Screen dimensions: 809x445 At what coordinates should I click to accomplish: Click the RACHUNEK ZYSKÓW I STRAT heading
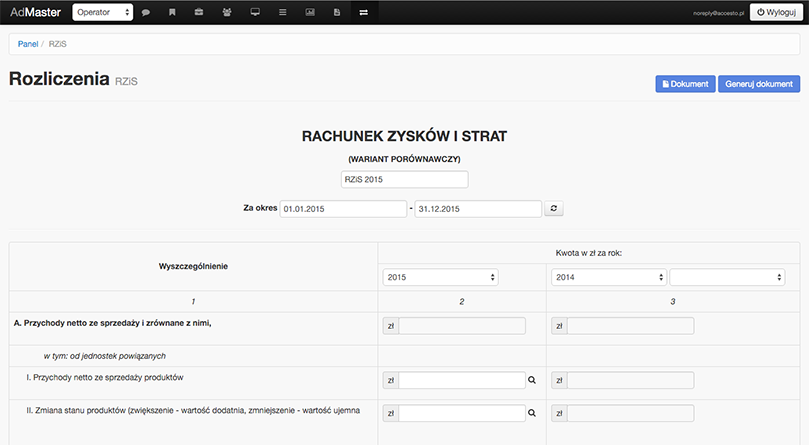[x=404, y=136]
